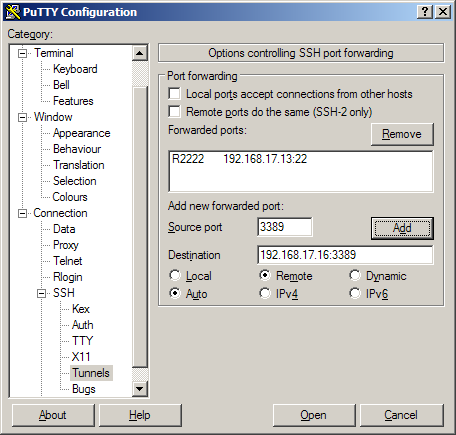
Task: Remove the selected forwarded port
Action: pyautogui.click(x=402, y=134)
